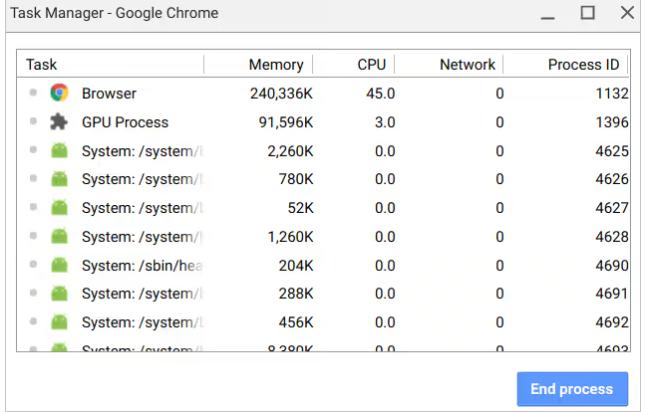This screenshot has width=655, height=412.
Task: Close the Task Manager window
Action: click(627, 13)
